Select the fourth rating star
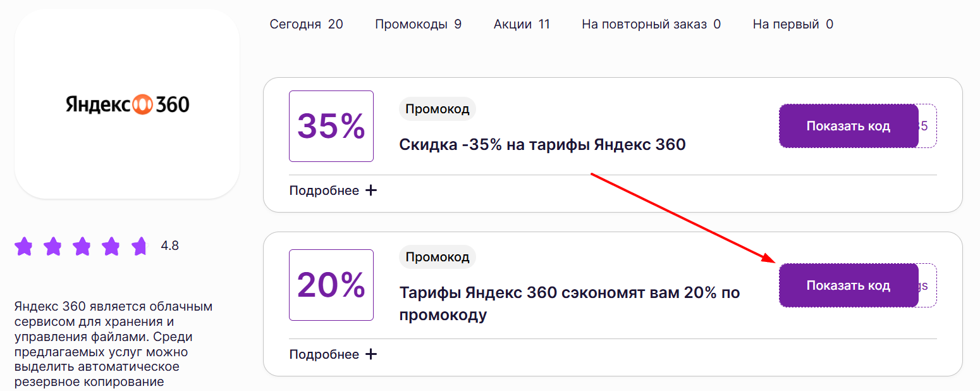 pyautogui.click(x=111, y=247)
